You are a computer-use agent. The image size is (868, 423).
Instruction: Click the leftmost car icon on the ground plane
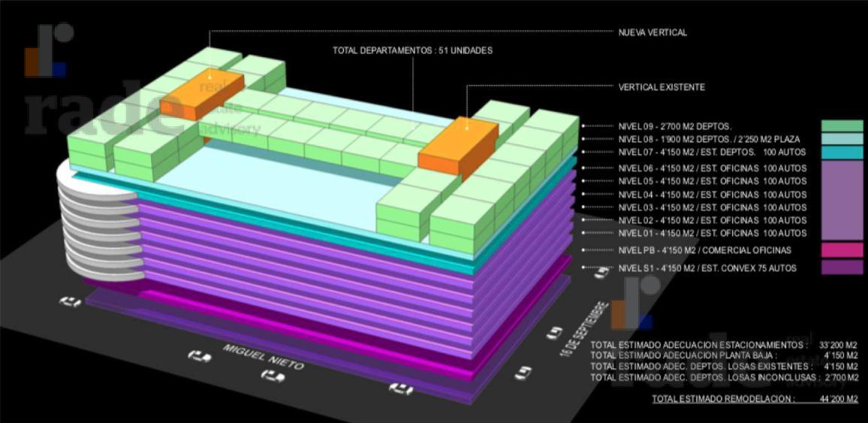click(x=70, y=301)
